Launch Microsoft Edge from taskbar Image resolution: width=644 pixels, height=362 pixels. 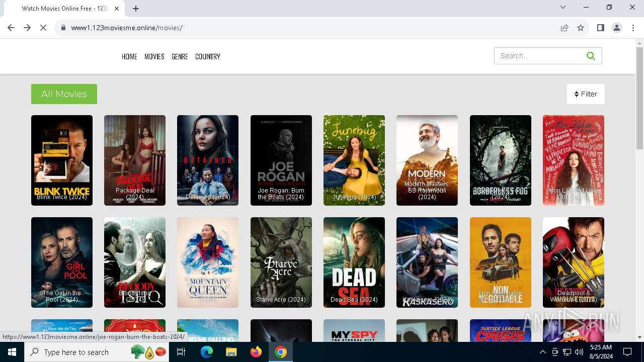(207, 352)
